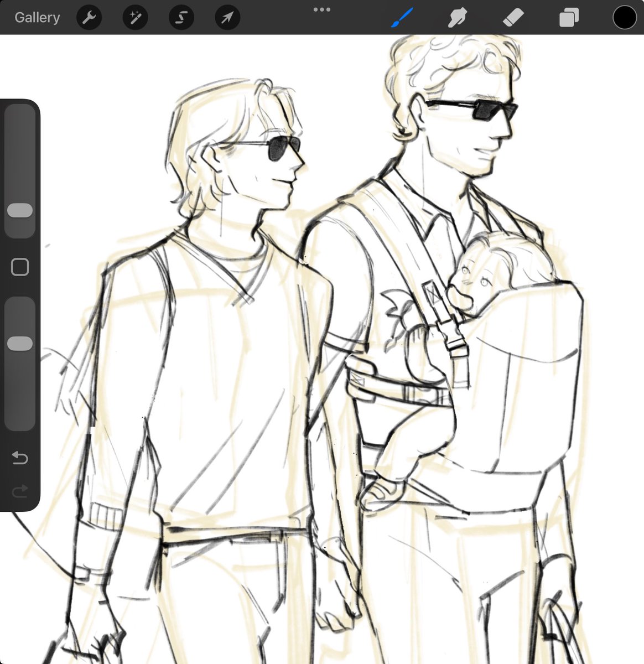Screen dimensions: 644x664
Task: Tap the three-dot handle at top center
Action: (321, 9)
